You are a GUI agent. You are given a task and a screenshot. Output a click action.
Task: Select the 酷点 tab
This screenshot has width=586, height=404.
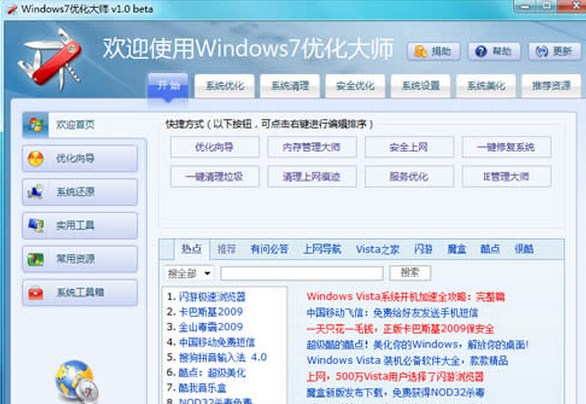point(490,249)
